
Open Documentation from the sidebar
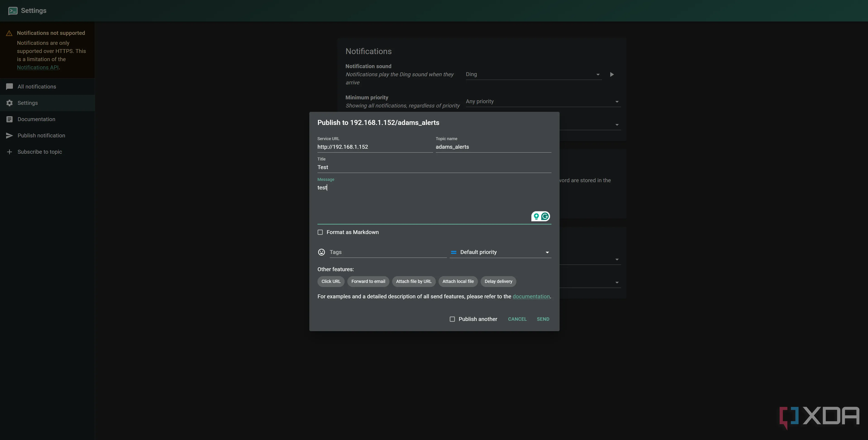pyautogui.click(x=47, y=119)
